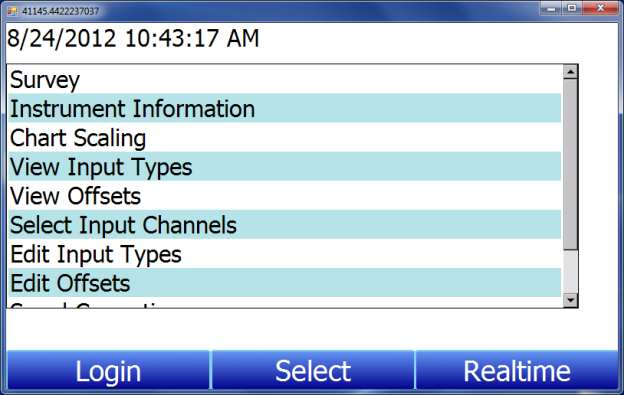Viewport: 624px width, 395px height.
Task: Click scrollbar track below the thumb
Action: pos(570,272)
